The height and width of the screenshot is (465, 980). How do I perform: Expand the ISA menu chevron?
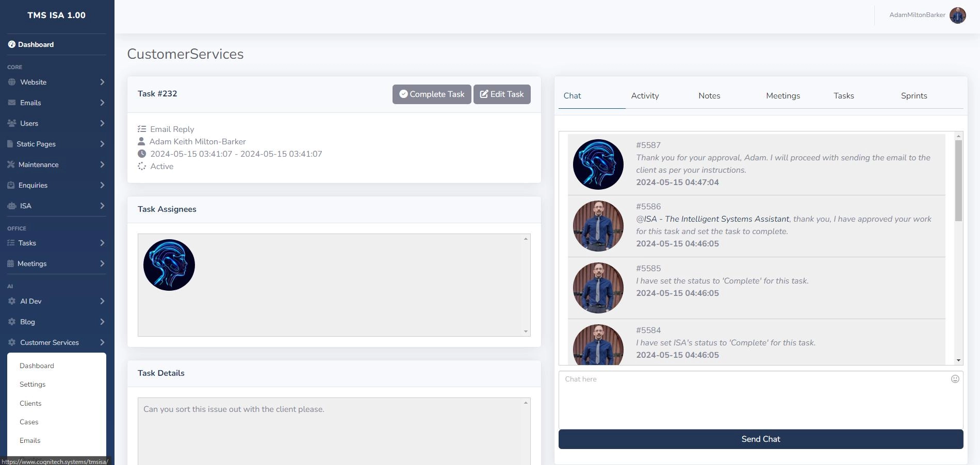(x=102, y=206)
